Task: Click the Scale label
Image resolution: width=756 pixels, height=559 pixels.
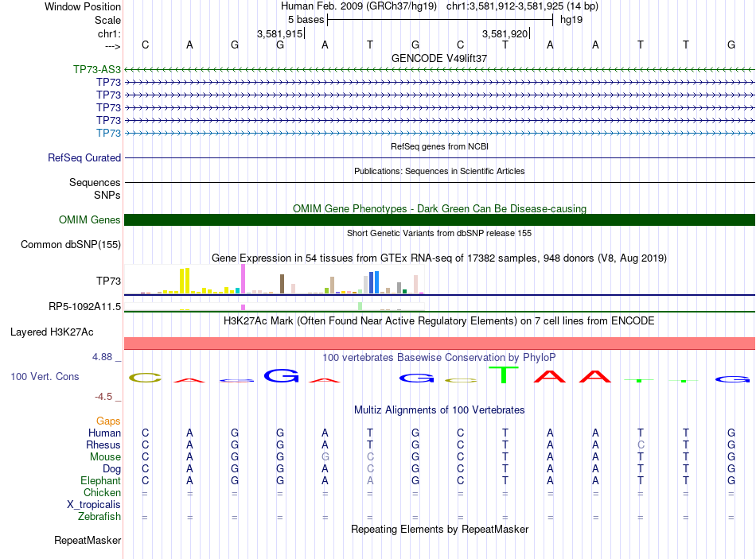Action: pyautogui.click(x=107, y=20)
